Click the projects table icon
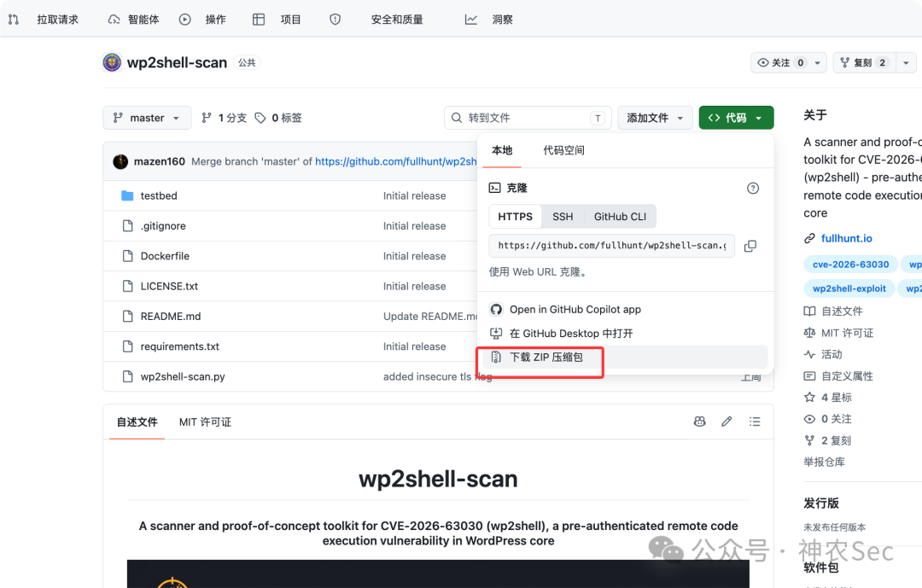The width and height of the screenshot is (922, 588). click(x=259, y=20)
